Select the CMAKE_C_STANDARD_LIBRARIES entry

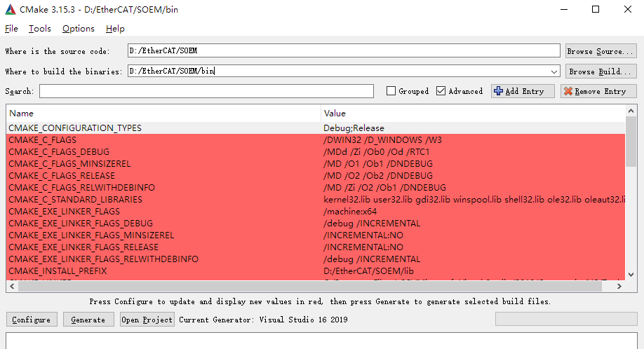click(76, 199)
